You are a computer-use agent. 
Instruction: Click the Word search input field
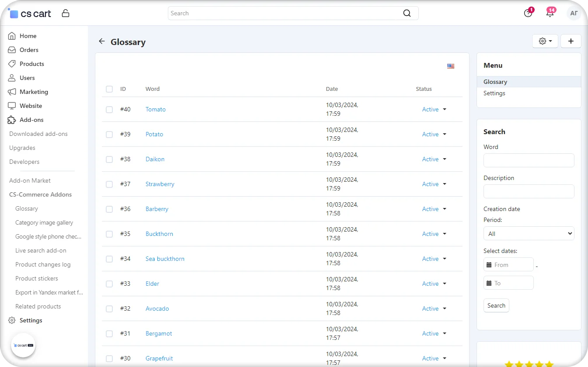point(529,160)
